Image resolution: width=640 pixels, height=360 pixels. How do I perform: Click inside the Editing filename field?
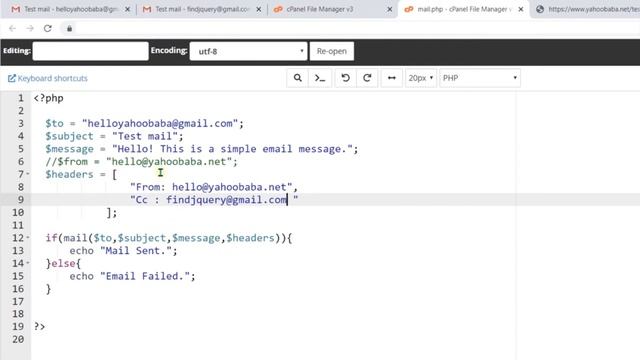[91, 51]
